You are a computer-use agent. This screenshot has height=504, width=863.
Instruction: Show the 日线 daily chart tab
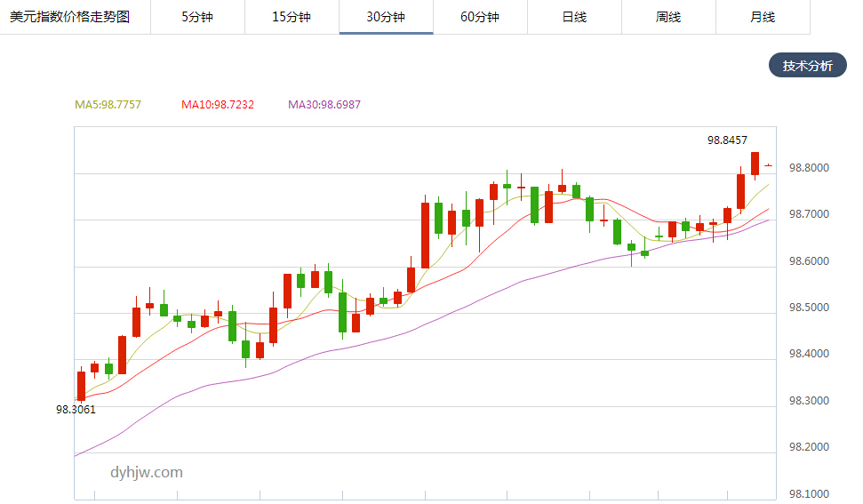click(x=574, y=17)
